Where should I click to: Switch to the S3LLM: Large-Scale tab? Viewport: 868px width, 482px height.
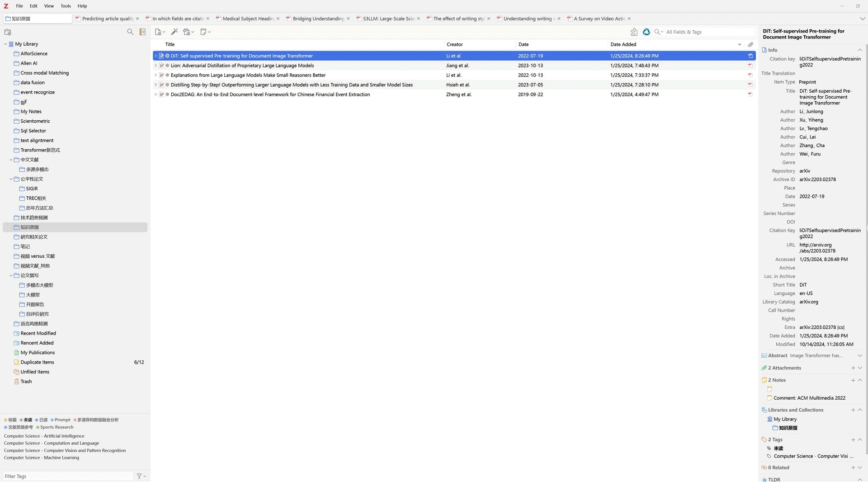point(388,19)
